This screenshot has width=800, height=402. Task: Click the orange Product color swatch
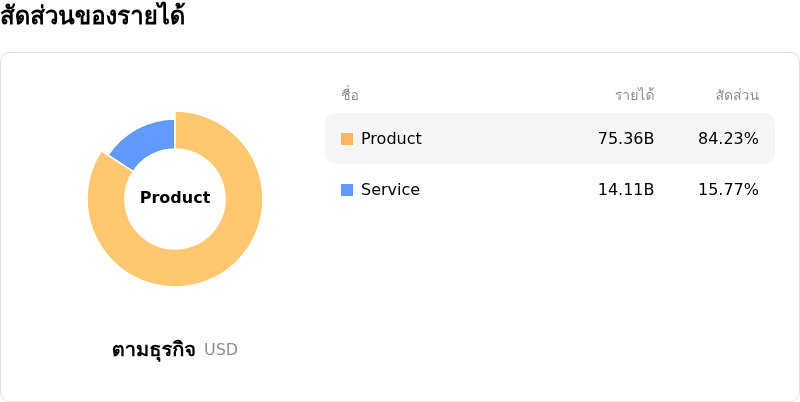click(x=347, y=139)
